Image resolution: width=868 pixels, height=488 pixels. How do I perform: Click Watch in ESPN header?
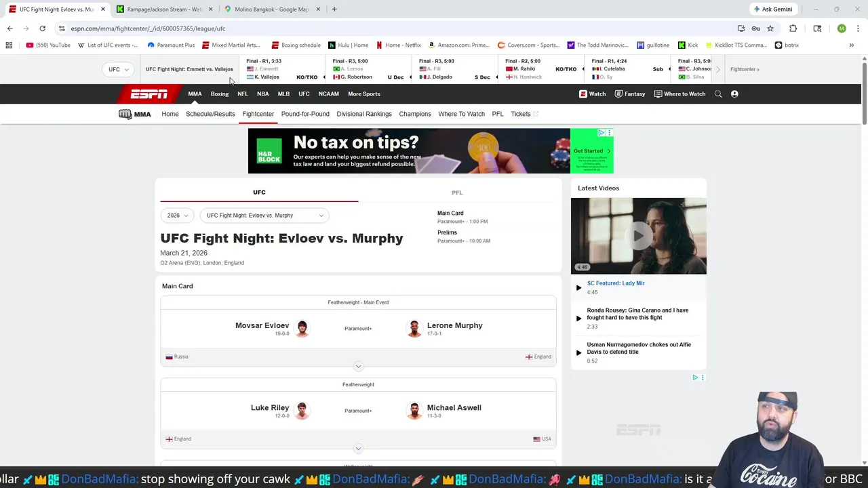point(593,94)
